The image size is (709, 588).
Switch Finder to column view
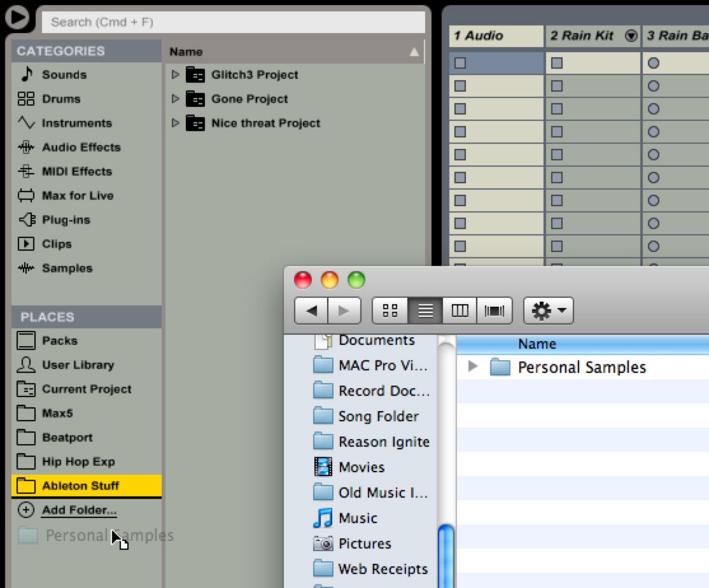click(460, 311)
